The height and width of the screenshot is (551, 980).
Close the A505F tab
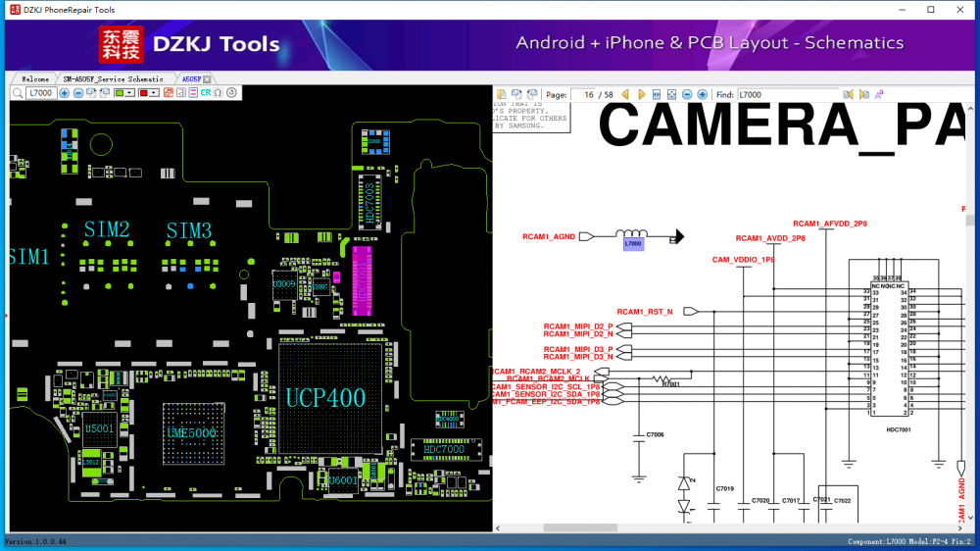208,79
